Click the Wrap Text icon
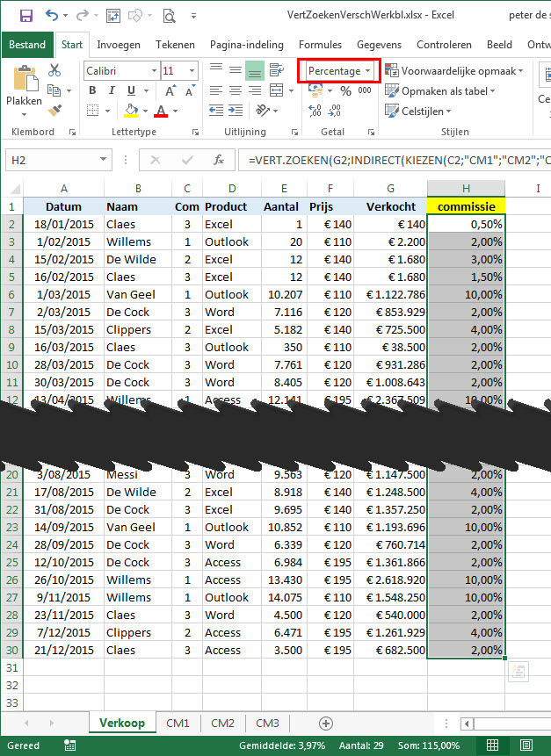This screenshot has width=551, height=756. click(x=277, y=70)
